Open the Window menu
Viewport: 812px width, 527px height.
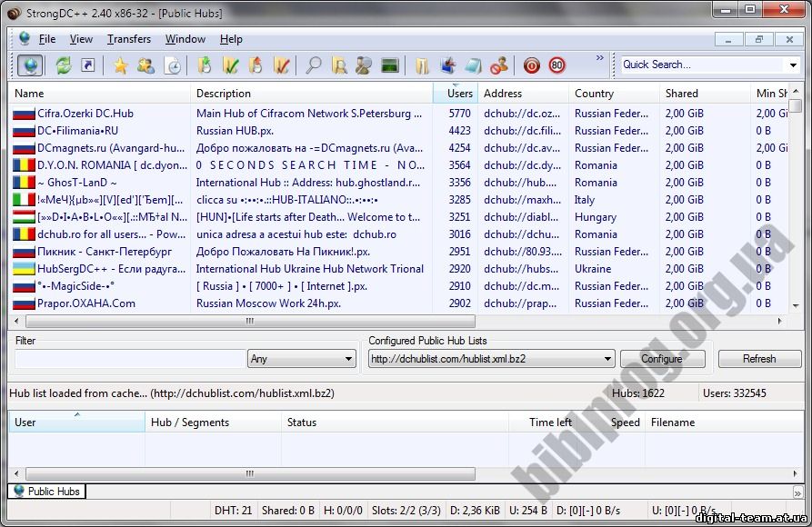click(x=185, y=39)
